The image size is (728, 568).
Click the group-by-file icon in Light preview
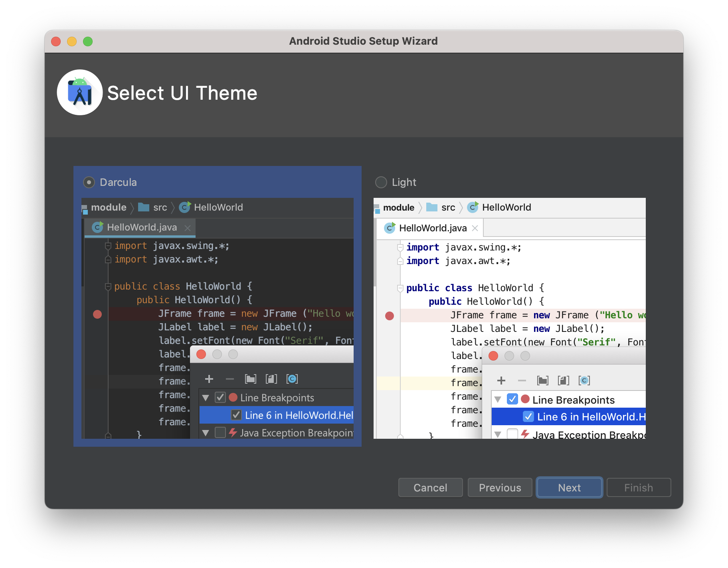[x=564, y=381]
